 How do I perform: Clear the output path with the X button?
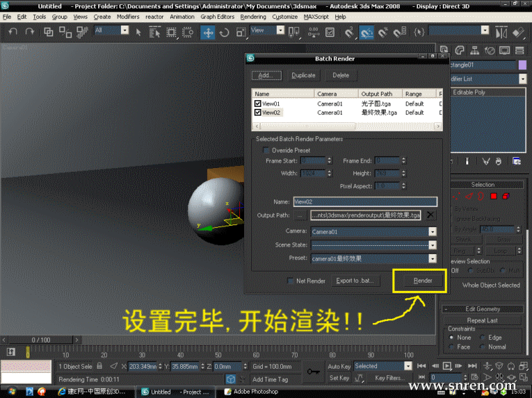point(431,215)
